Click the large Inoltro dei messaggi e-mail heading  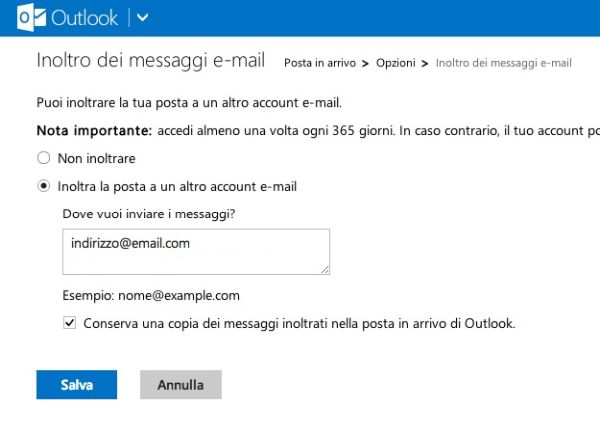coord(150,60)
